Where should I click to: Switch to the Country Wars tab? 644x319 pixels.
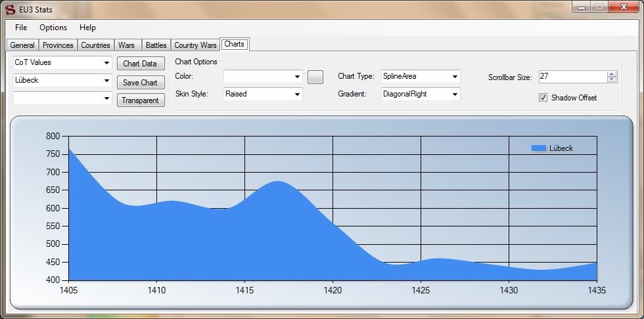point(195,45)
